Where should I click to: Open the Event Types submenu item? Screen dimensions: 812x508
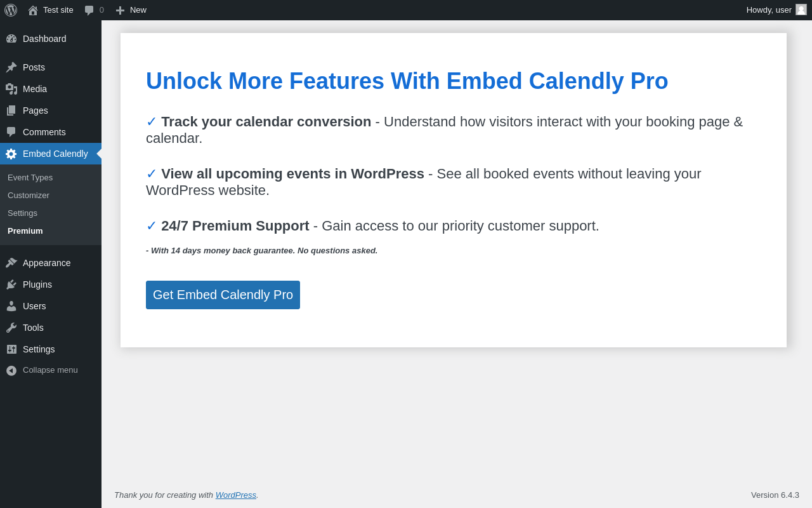coord(30,178)
